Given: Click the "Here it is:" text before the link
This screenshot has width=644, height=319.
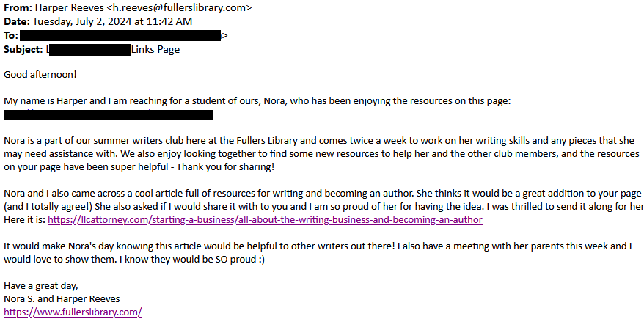Looking at the screenshot, I should click(26, 219).
